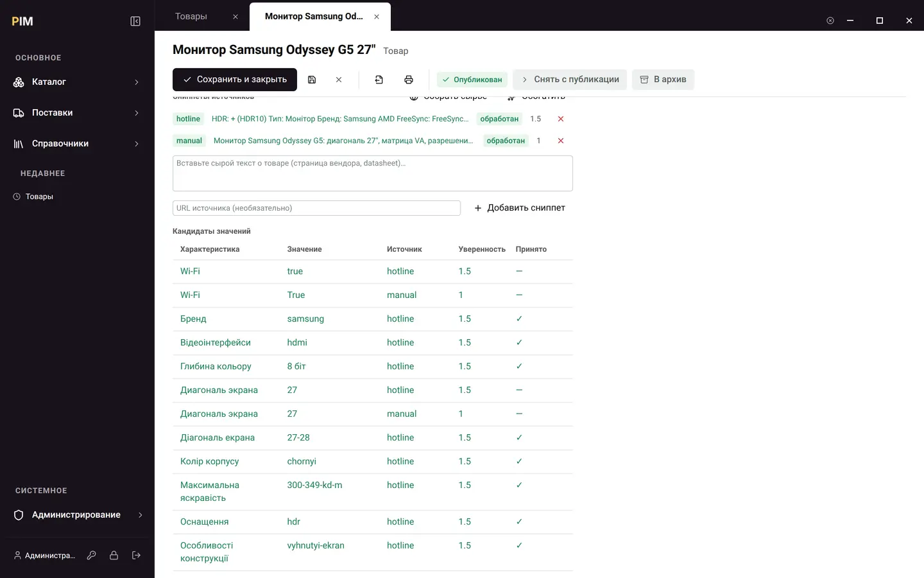Log out using the exit arrow icon
Image resolution: width=924 pixels, height=578 pixels.
[136, 556]
